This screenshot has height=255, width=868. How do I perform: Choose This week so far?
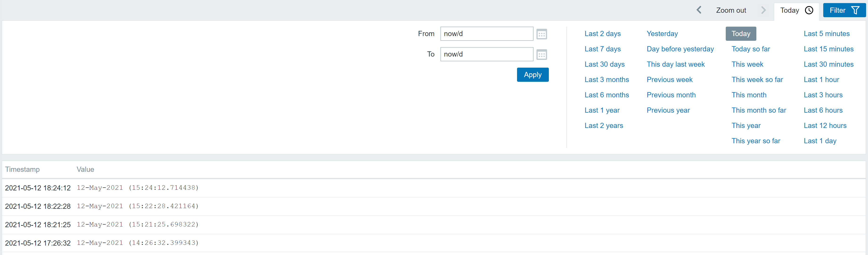(757, 80)
